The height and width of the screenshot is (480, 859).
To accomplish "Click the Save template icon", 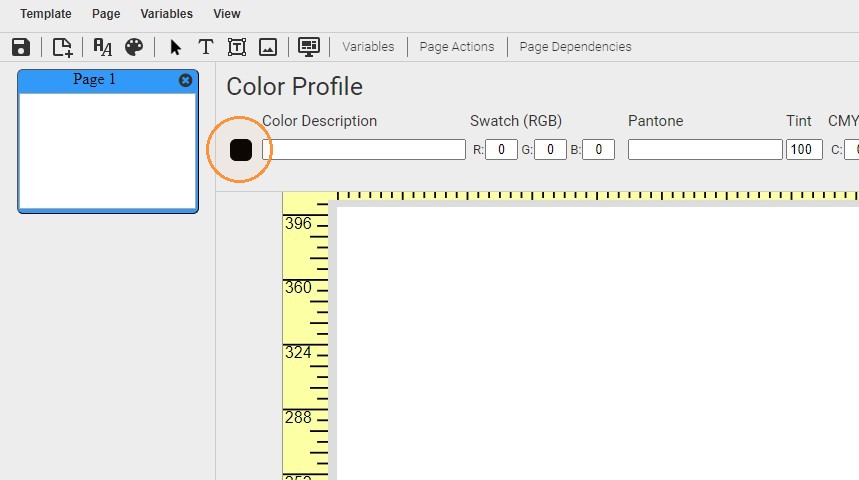I will 21,47.
